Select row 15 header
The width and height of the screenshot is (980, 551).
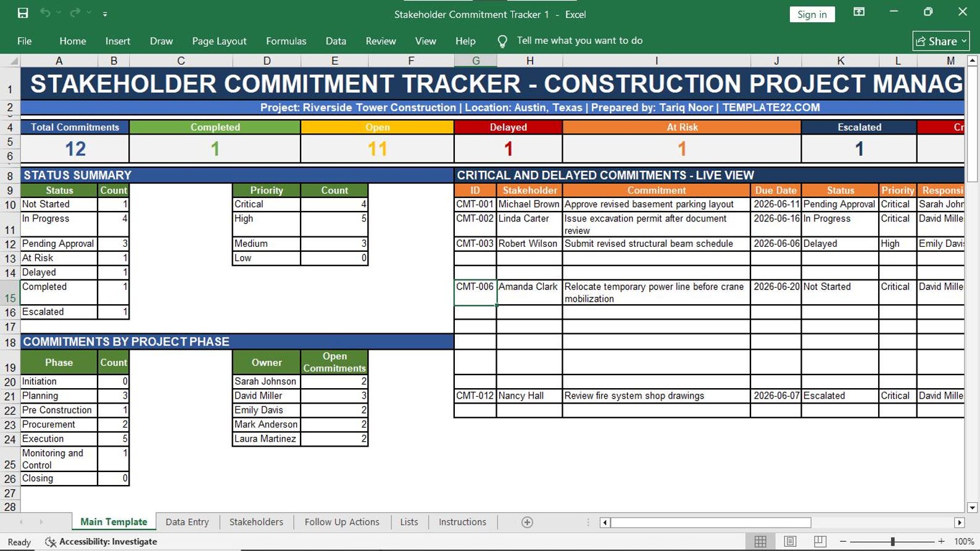(x=10, y=292)
